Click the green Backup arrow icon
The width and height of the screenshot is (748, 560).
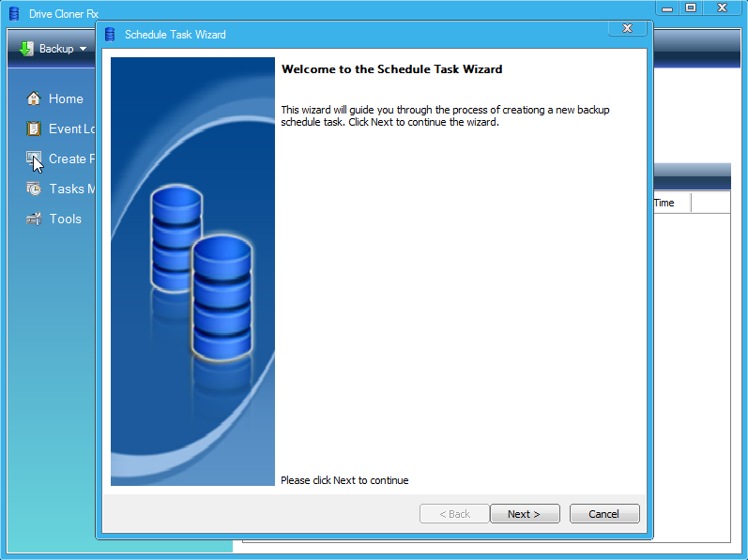26,49
